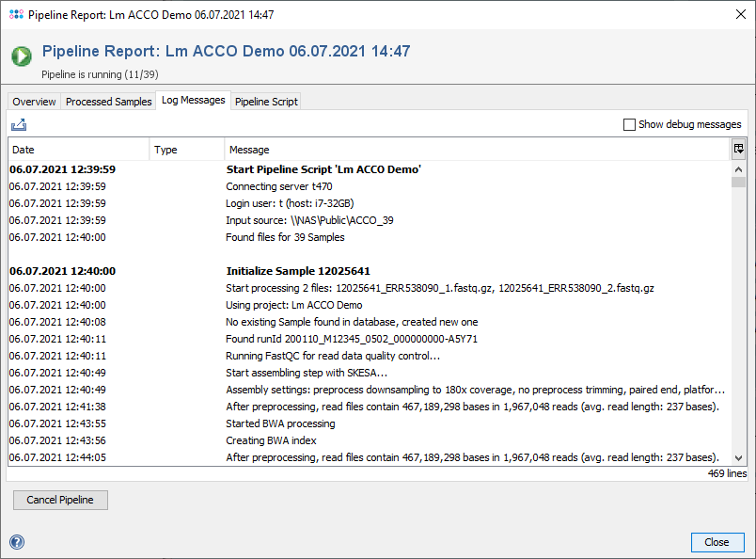Select the 'Initialize Sample 12025641' log row
756x559 pixels.
click(x=296, y=271)
